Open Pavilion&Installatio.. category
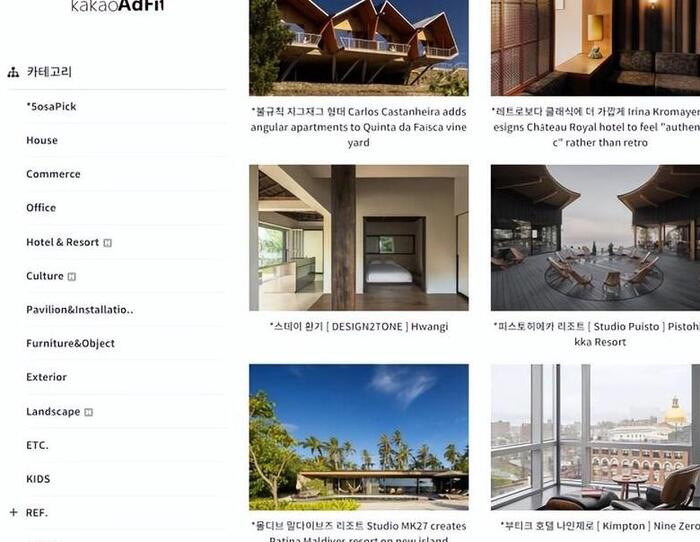Screen dimensions: 700x542 pyautogui.click(x=79, y=309)
